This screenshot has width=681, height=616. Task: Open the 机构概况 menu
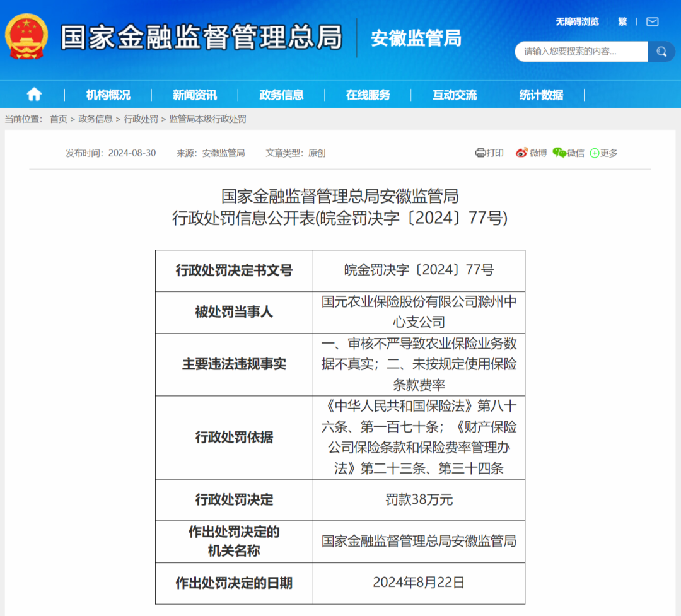tap(108, 95)
